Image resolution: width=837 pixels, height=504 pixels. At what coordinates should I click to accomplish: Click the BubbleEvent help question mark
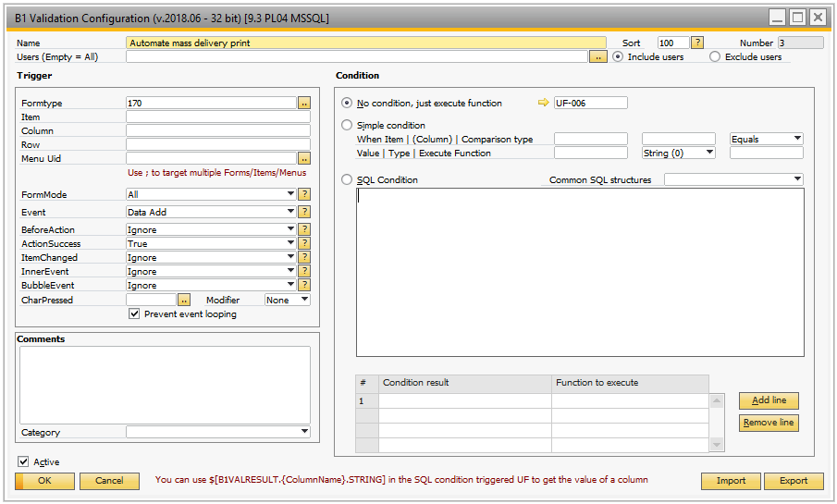pos(303,285)
